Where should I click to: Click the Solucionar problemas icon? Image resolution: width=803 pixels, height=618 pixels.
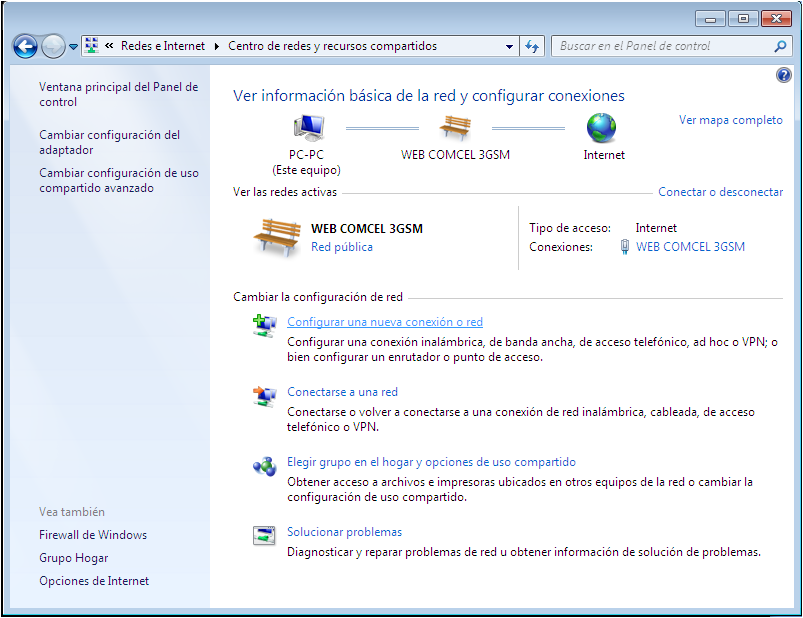[264, 536]
